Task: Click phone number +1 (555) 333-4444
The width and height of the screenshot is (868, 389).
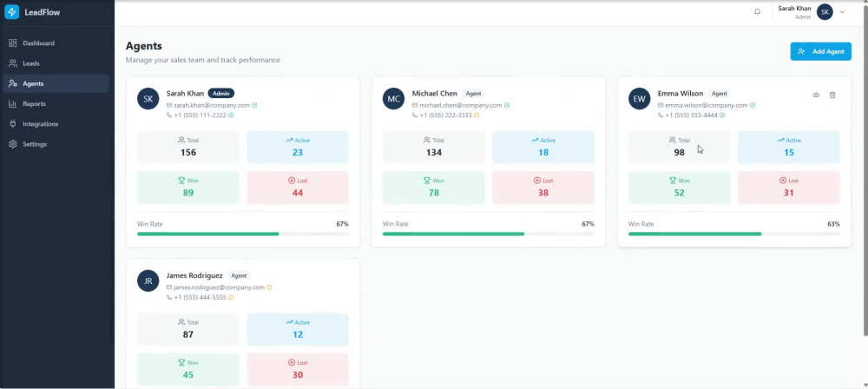Action: point(692,115)
